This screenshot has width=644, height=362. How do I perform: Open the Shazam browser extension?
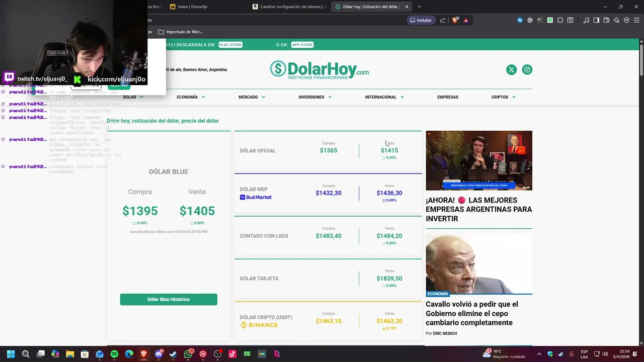click(520, 20)
